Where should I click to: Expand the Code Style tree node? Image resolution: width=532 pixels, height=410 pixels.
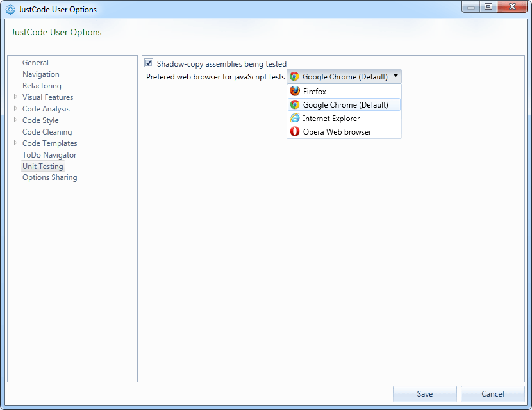tap(15, 120)
